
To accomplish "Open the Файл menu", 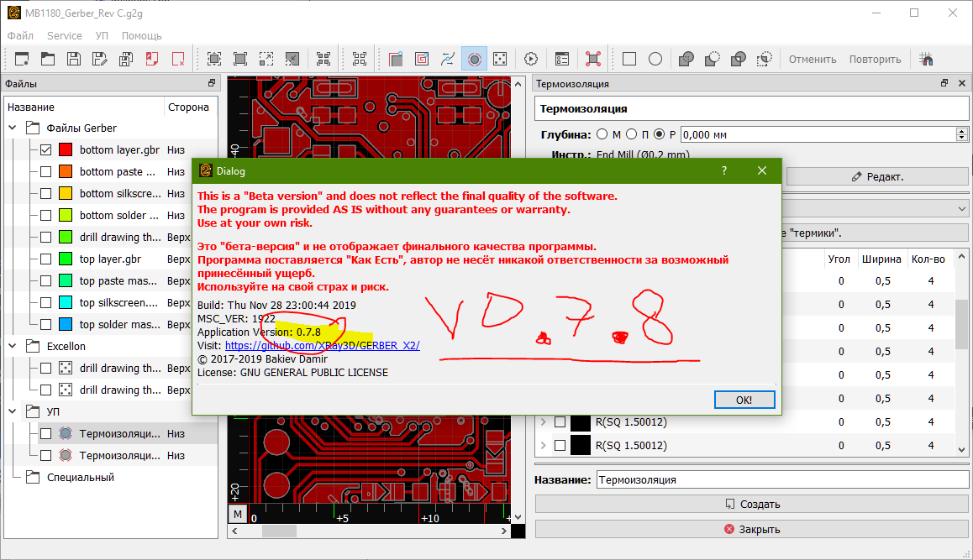I will (20, 35).
